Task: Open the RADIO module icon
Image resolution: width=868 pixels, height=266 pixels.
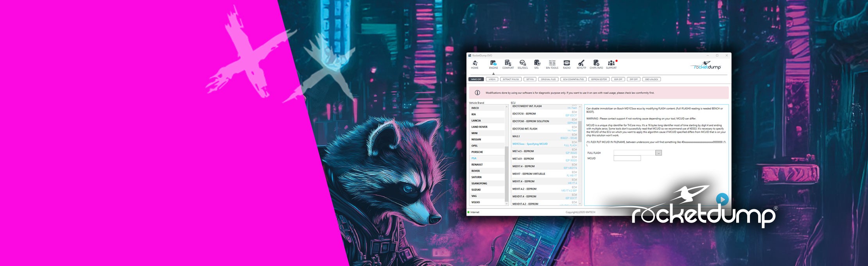Action: click(x=567, y=65)
